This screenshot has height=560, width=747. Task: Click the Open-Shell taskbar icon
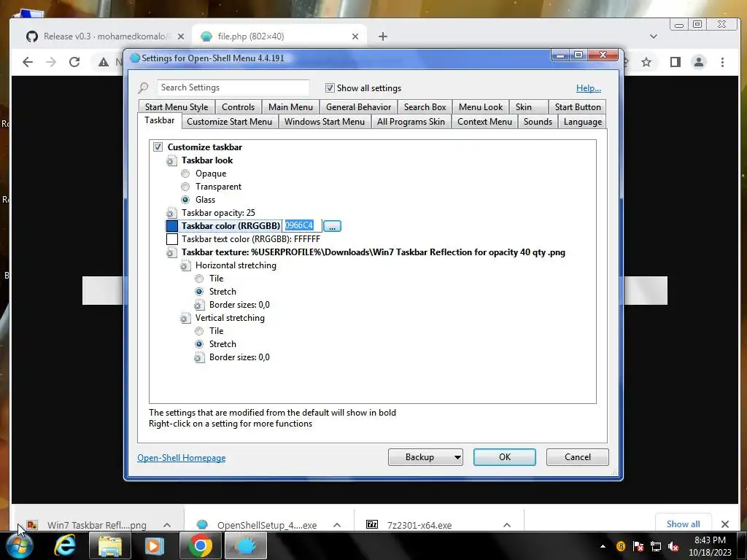(x=245, y=545)
